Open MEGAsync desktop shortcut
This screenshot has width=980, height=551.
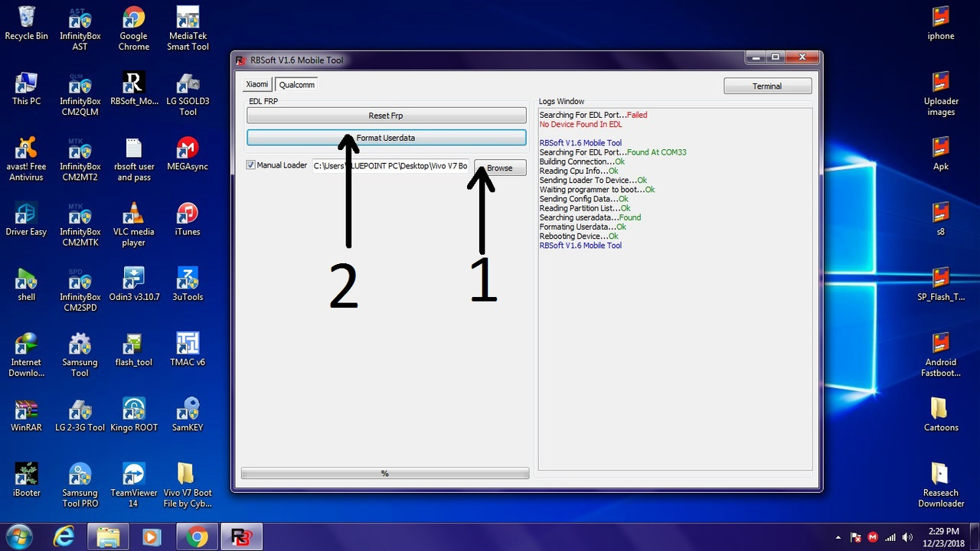188,154
